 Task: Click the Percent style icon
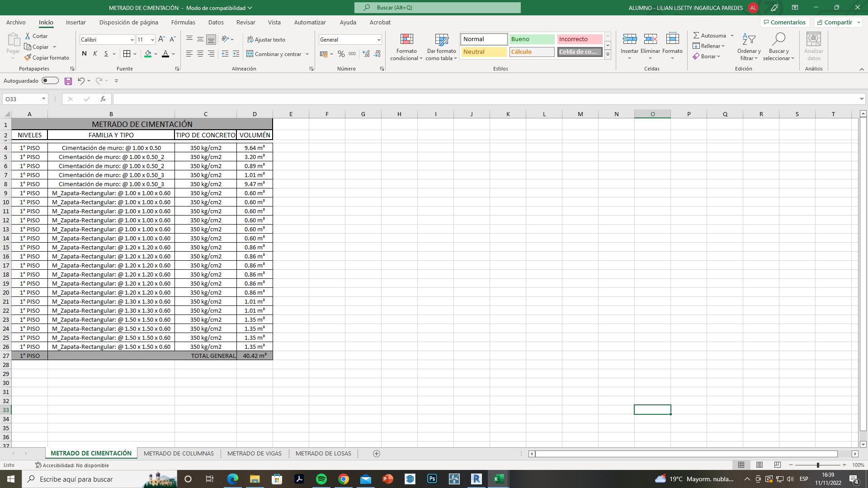click(341, 54)
